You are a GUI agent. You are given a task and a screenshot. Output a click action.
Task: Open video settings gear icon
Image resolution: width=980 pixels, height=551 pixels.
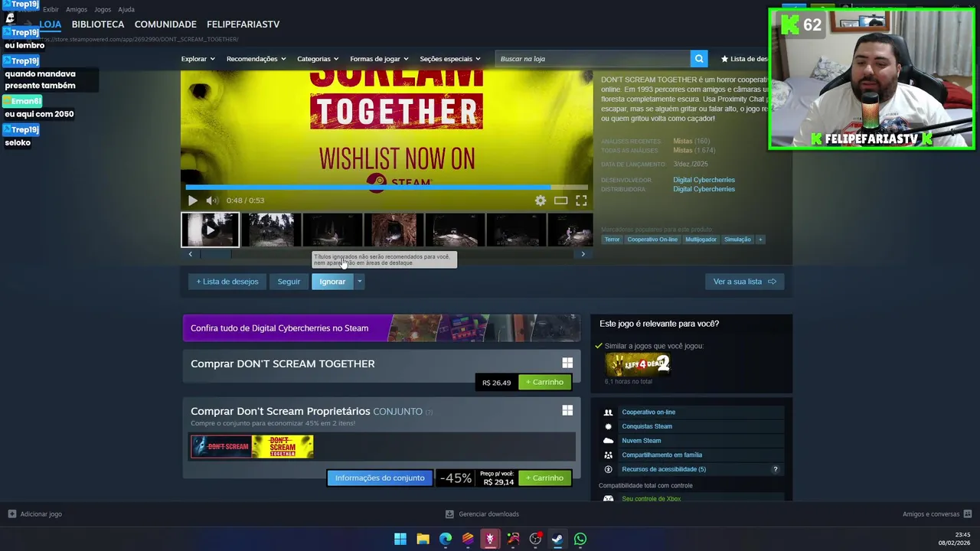point(541,201)
